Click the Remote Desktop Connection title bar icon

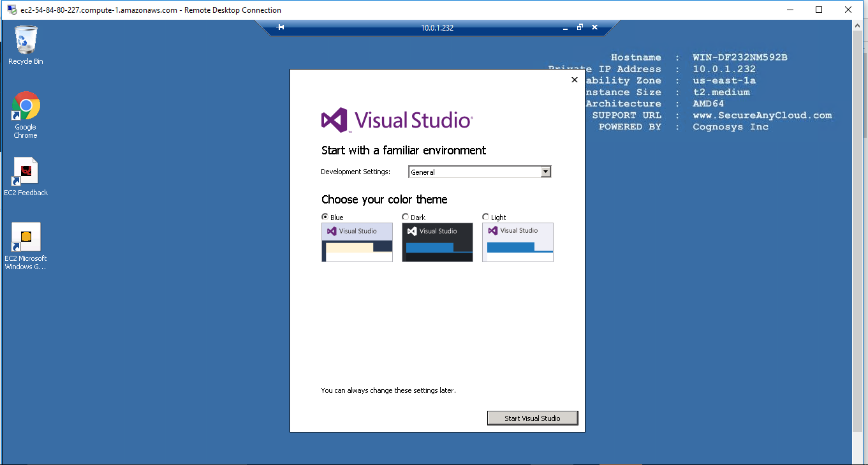pos(12,10)
